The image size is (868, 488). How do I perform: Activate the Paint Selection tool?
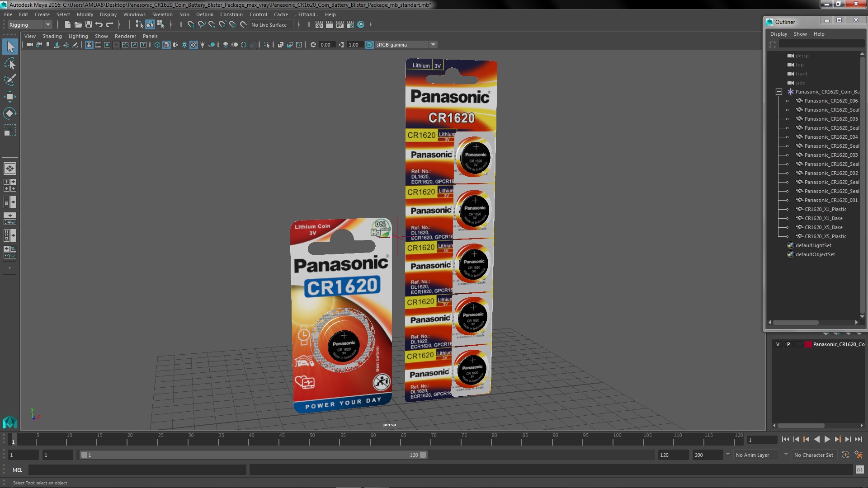coord(10,80)
